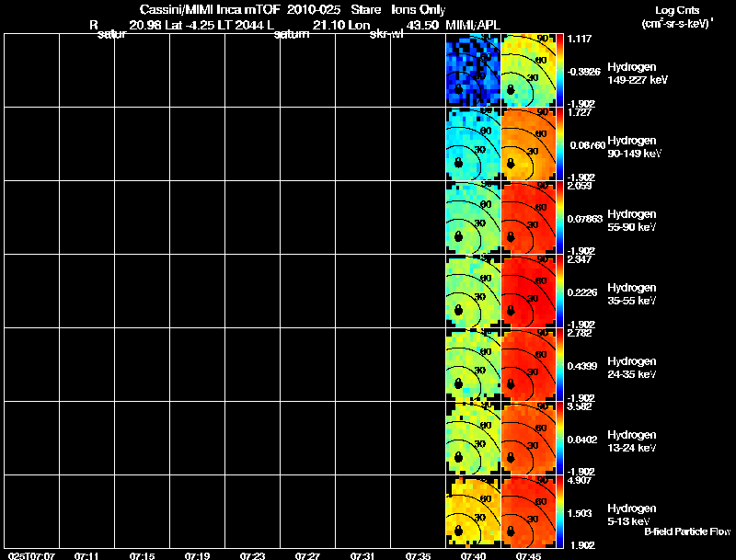Click the 'Hydrogen 55-90 keV' label
The height and width of the screenshot is (560, 736).
pos(632,221)
